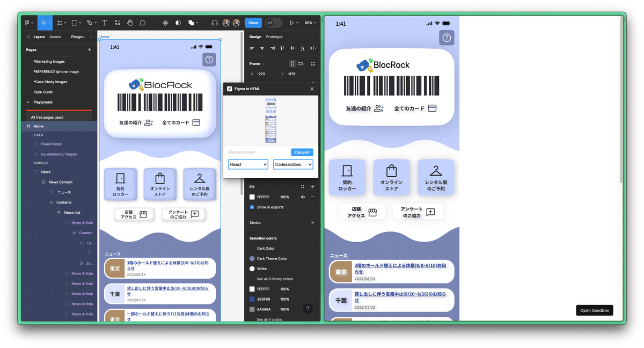The height and width of the screenshot is (348, 644).
Task: Click the headphones audio icon
Action: tap(215, 23)
